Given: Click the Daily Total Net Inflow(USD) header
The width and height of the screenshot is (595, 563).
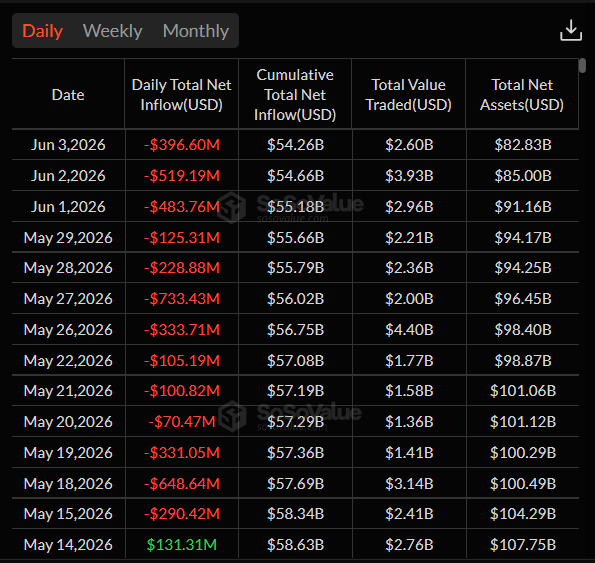Looking at the screenshot, I should [181, 95].
